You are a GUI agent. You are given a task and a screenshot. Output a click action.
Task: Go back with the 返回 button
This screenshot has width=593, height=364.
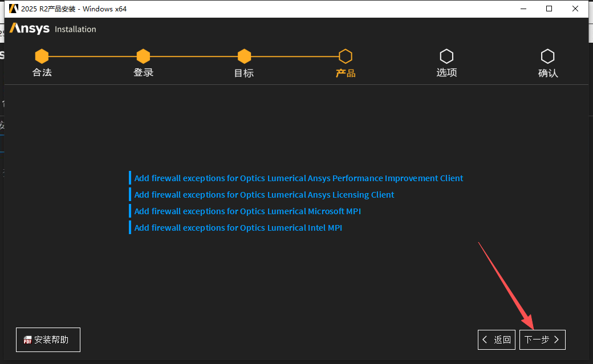pyautogui.click(x=497, y=340)
